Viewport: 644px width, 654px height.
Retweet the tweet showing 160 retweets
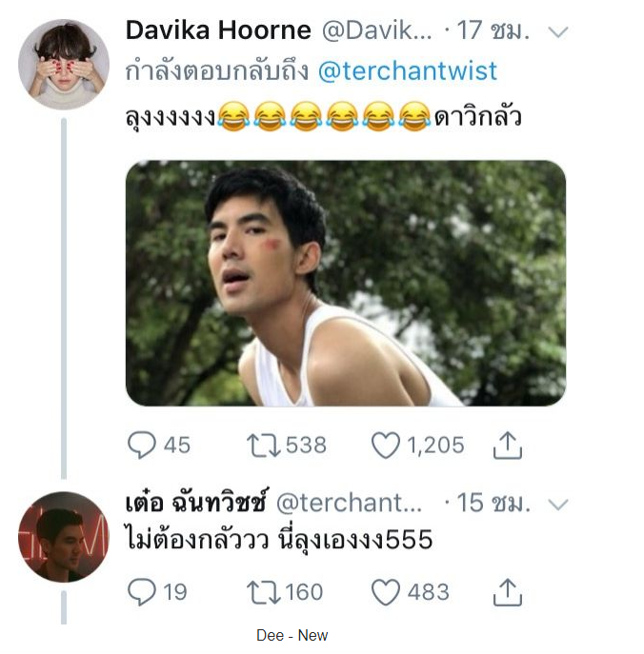pyautogui.click(x=263, y=592)
